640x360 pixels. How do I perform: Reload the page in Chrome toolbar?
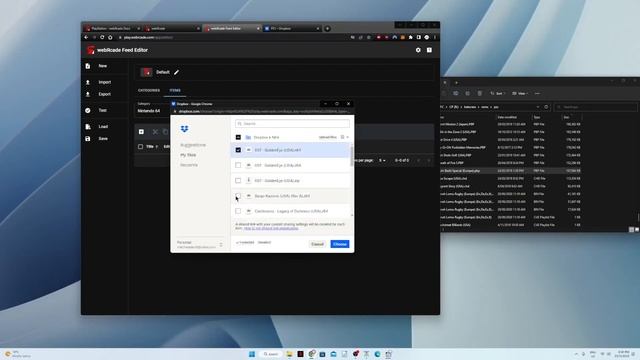click(102, 37)
